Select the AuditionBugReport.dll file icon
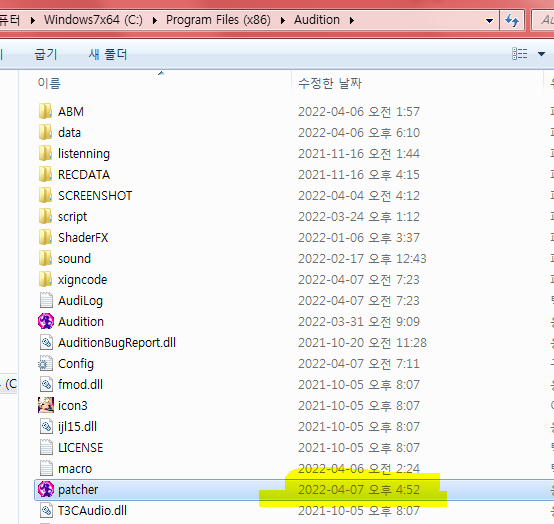 click(x=46, y=342)
